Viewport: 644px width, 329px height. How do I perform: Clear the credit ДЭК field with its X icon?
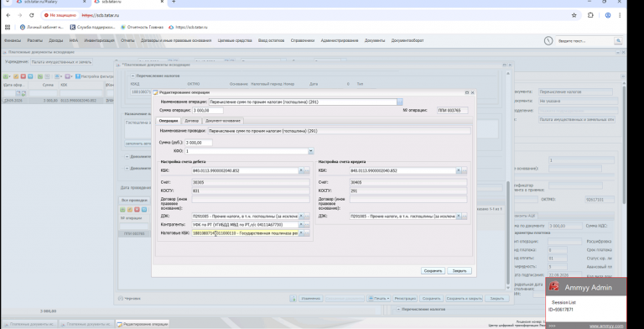point(459,217)
